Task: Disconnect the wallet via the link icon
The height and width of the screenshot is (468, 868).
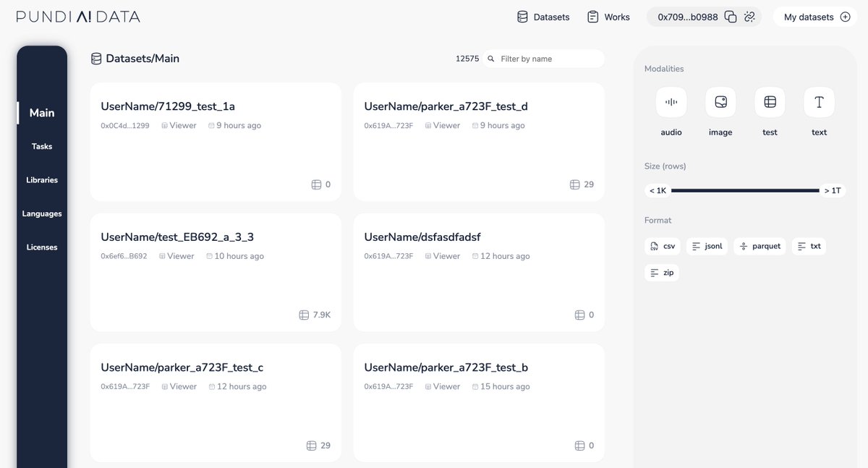Action: pos(748,15)
